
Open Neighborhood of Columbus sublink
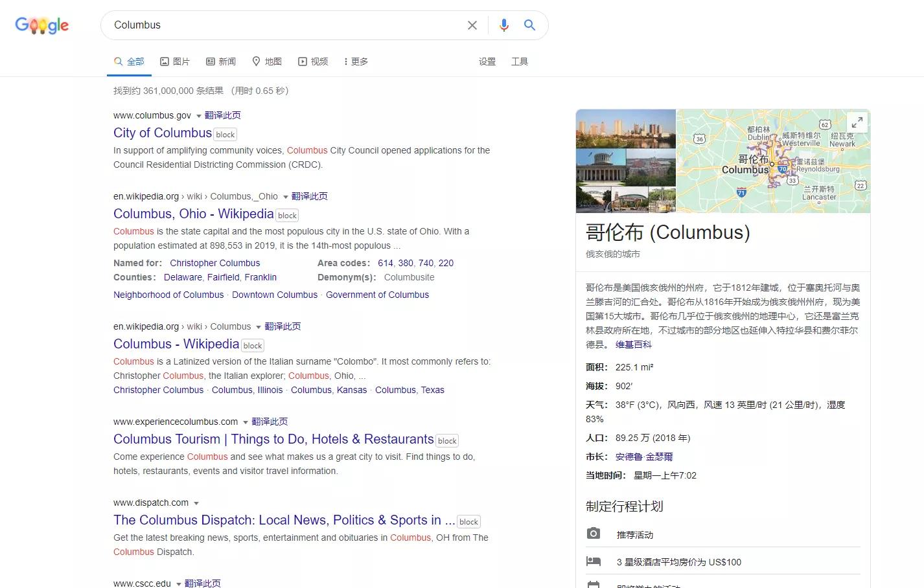point(168,295)
